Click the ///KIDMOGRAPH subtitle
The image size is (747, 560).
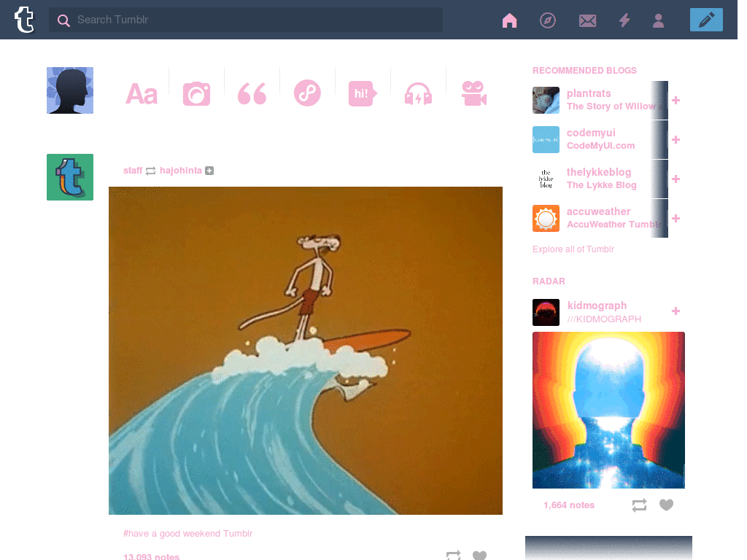(604, 319)
